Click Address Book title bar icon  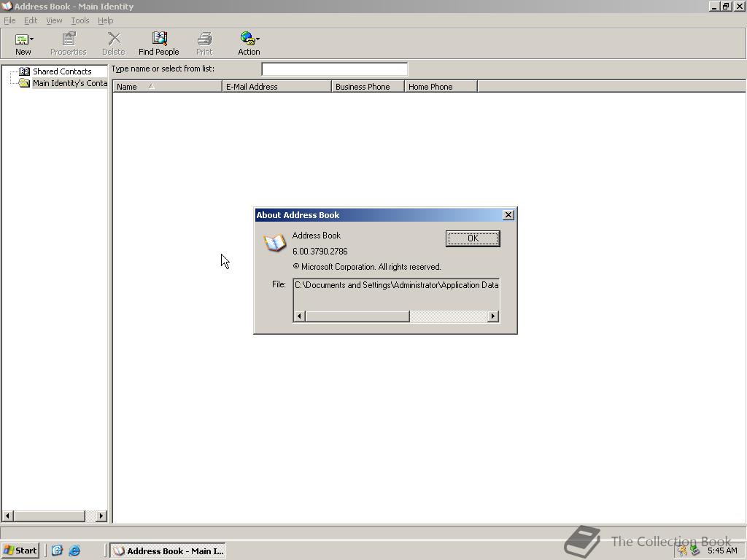[x=7, y=6]
